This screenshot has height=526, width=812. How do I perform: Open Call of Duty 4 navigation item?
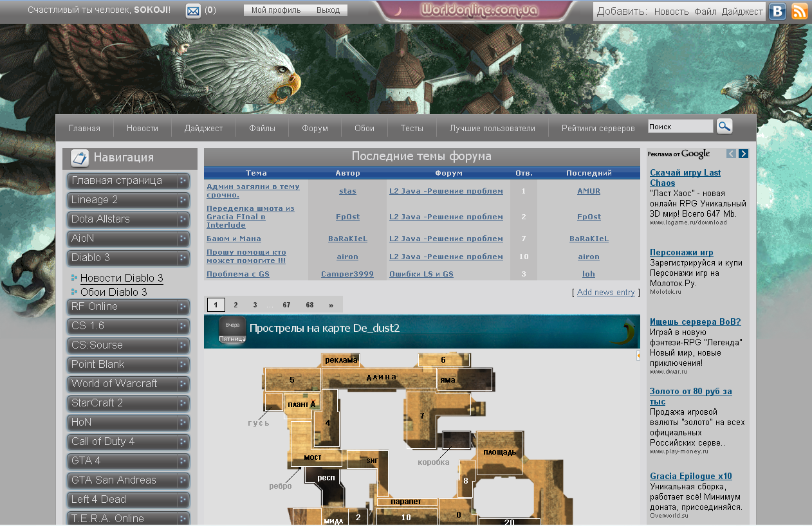(129, 442)
